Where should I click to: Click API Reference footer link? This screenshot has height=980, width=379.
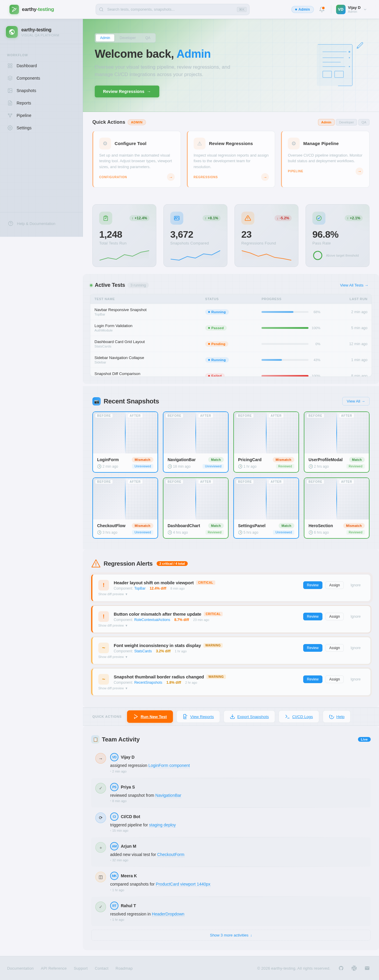click(54, 968)
